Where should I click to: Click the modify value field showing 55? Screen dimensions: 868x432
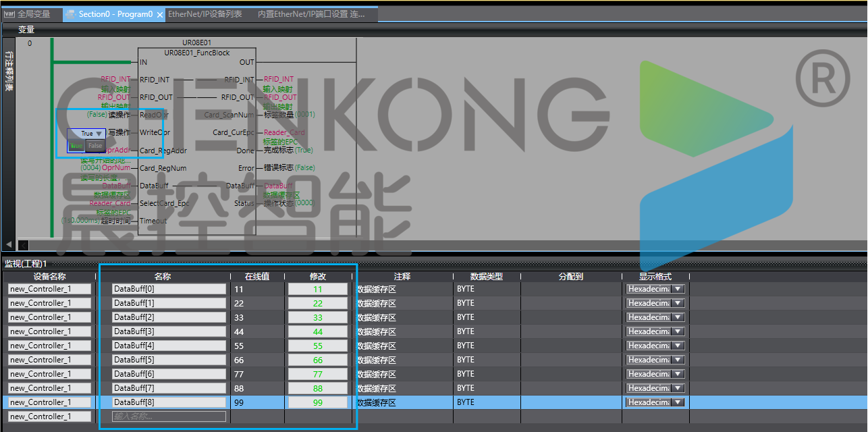pos(318,346)
